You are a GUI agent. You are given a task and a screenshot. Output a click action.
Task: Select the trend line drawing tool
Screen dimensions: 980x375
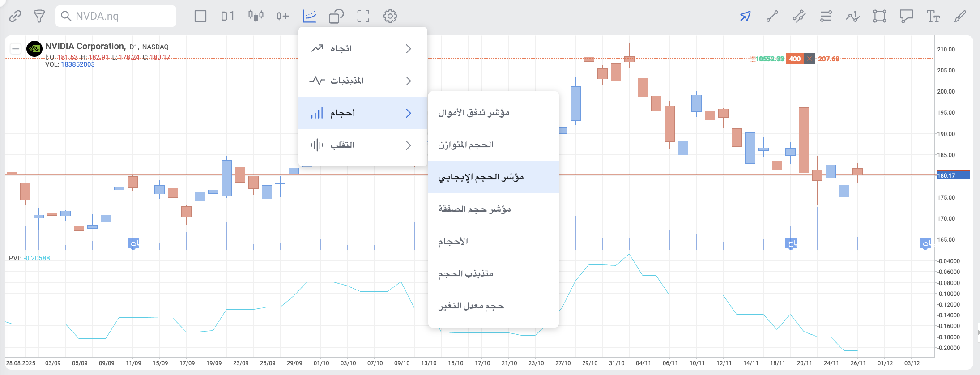[x=772, y=17]
